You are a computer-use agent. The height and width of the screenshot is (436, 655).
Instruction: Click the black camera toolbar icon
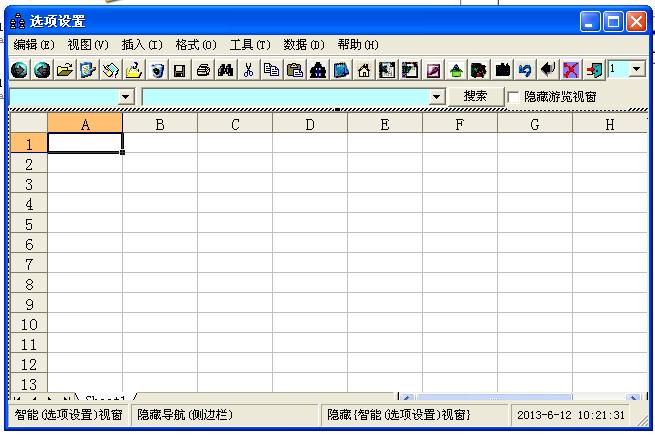pyautogui.click(x=502, y=70)
